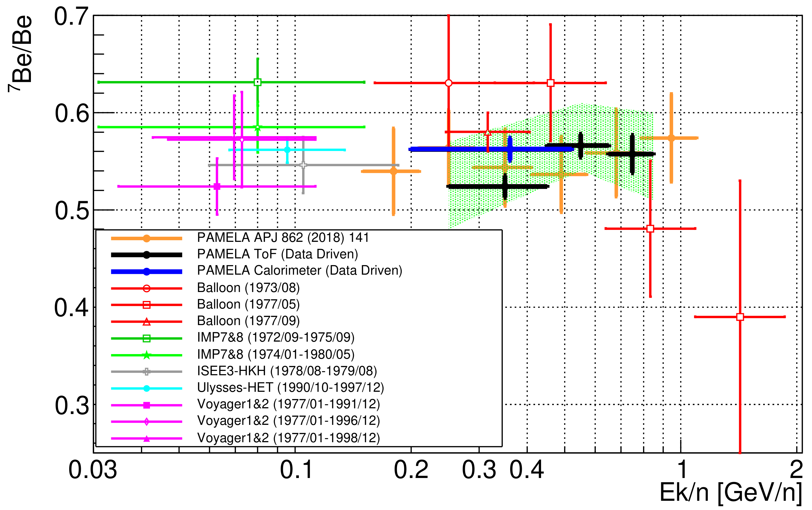
Task: Click the red open-circle data point at top
Action: 449,83
